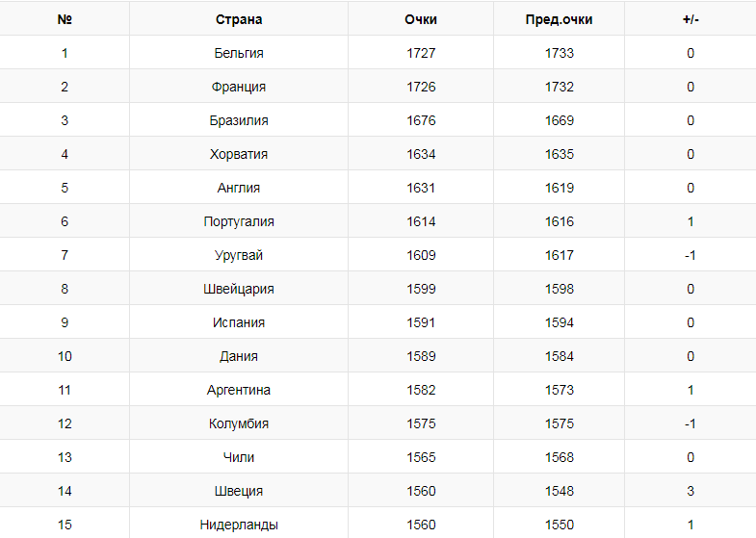756x538 pixels.
Task: Click the Швейцария country name
Action: pos(239,289)
